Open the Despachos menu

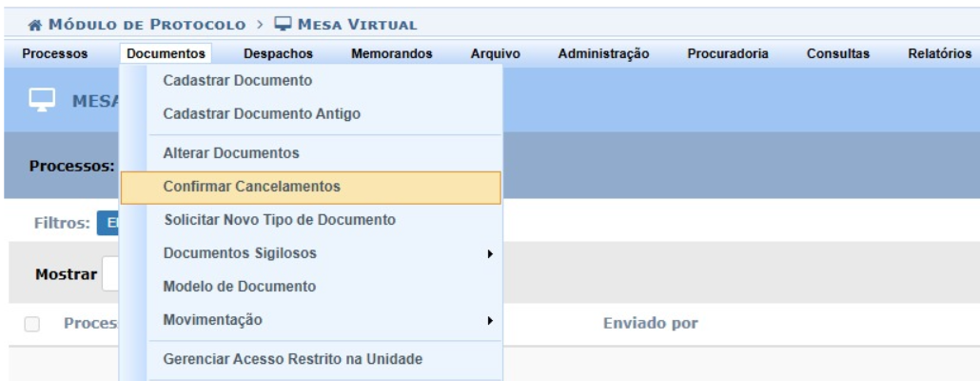pyautogui.click(x=279, y=54)
